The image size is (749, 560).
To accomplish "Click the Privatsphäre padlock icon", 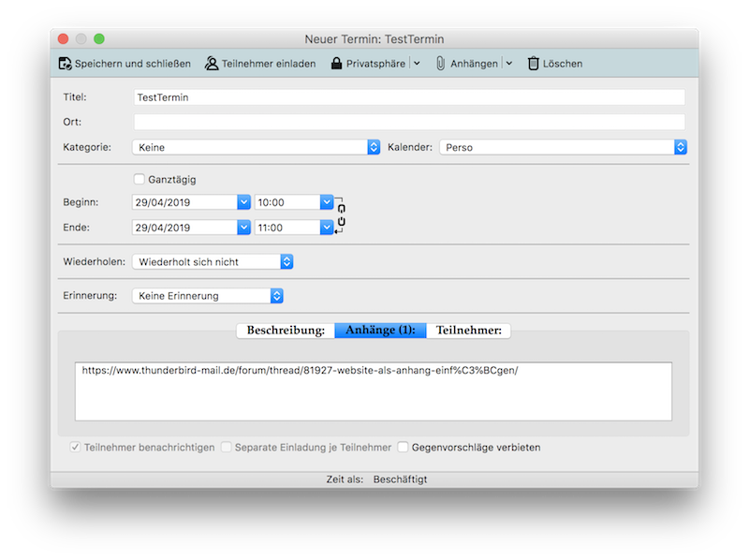I will (335, 64).
